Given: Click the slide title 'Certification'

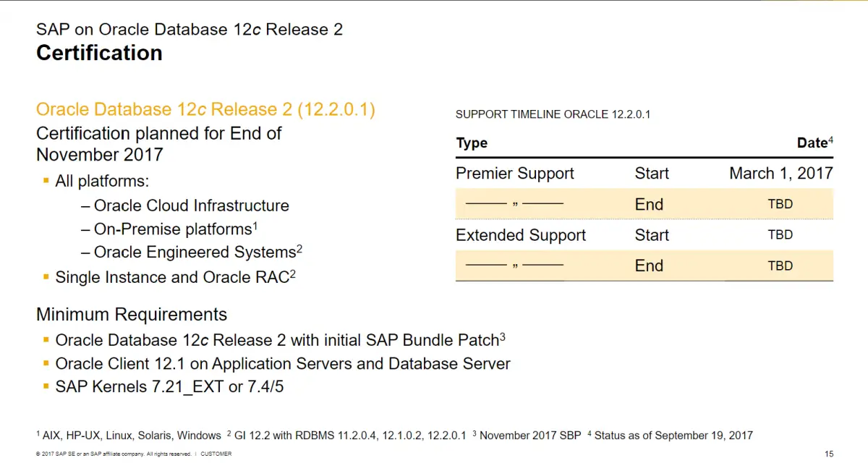Looking at the screenshot, I should [x=99, y=53].
